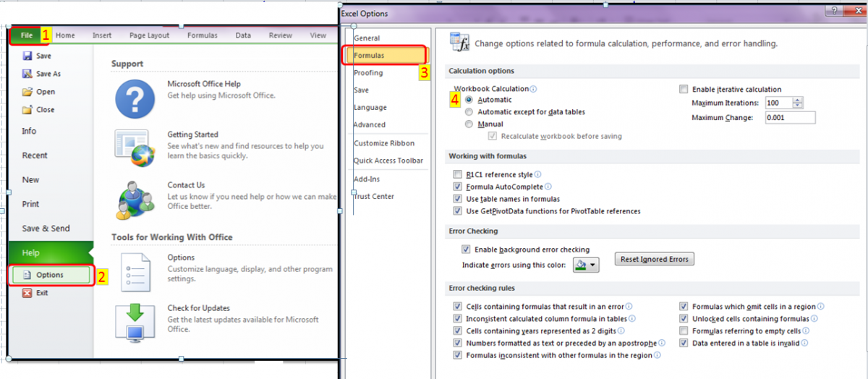This screenshot has width=868, height=379.
Task: Click the Options page icon in Help menu
Action: (27, 275)
